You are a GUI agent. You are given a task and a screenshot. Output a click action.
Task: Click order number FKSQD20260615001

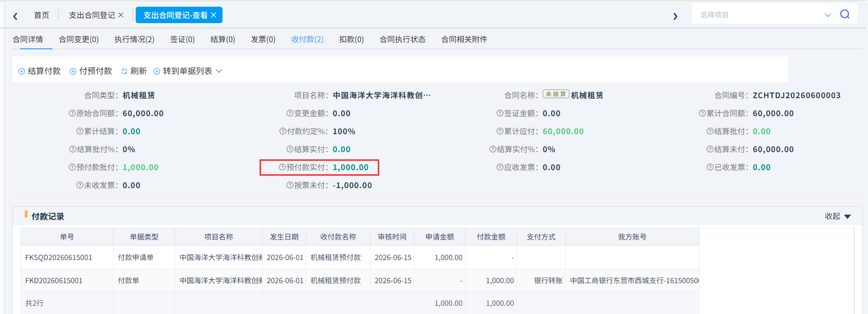click(x=59, y=257)
